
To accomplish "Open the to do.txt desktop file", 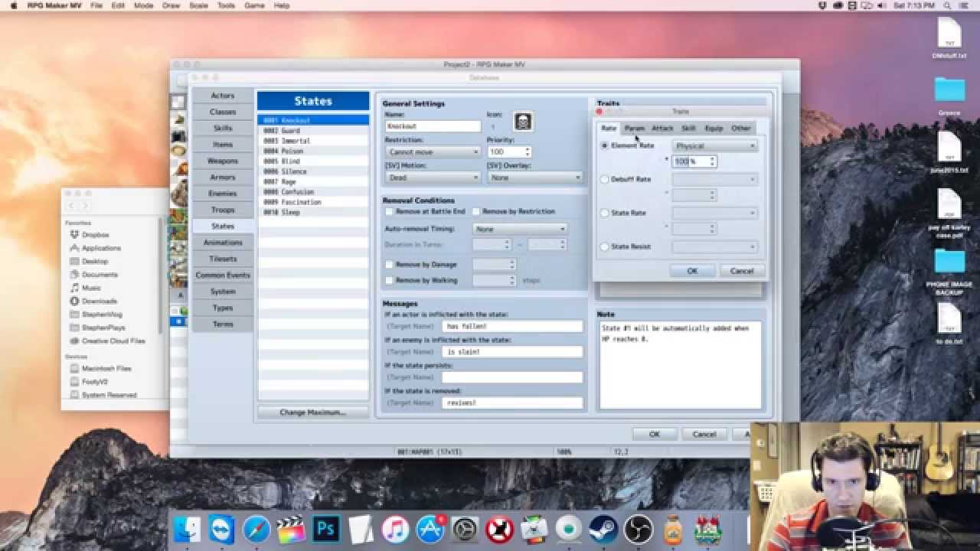I will [x=949, y=321].
